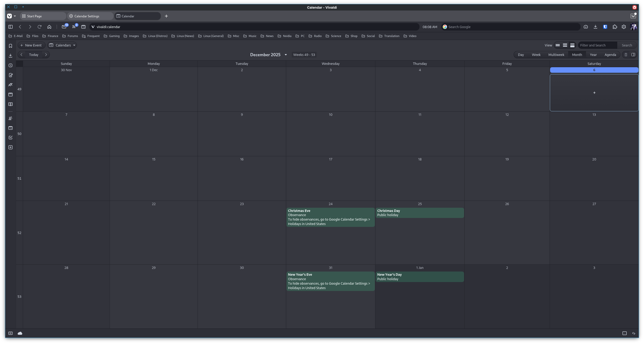Open the Calendars dropdown
Viewport: 644px width, 344px height.
pyautogui.click(x=62, y=45)
